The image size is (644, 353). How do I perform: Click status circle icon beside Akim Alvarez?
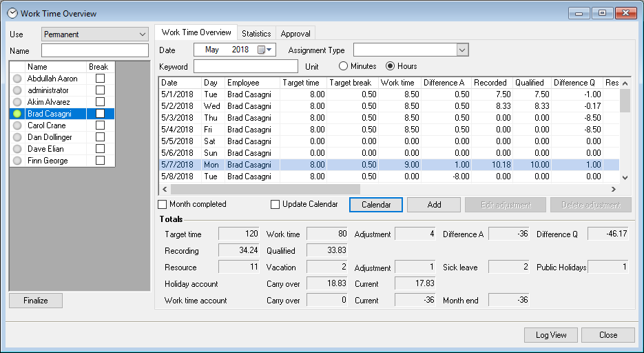coord(18,102)
